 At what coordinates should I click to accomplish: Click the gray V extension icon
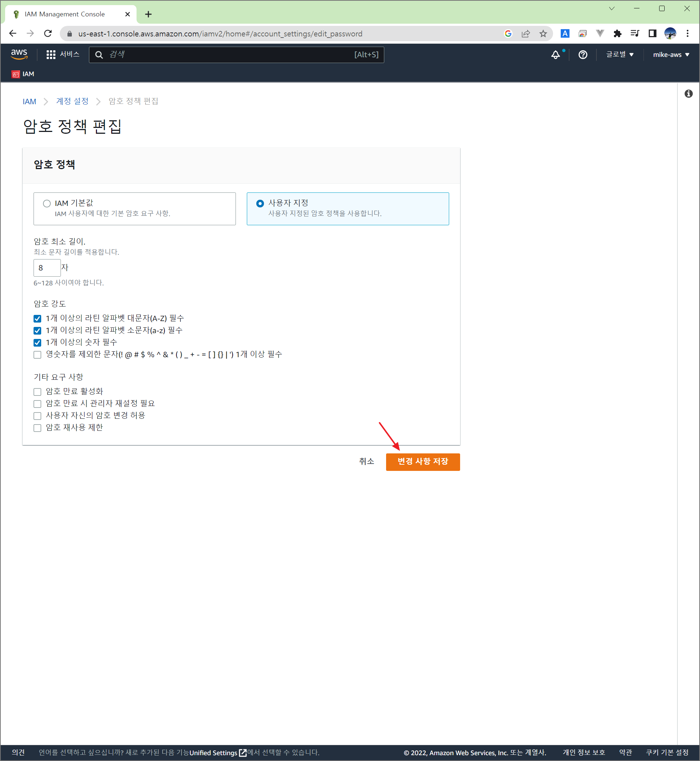[x=600, y=33]
